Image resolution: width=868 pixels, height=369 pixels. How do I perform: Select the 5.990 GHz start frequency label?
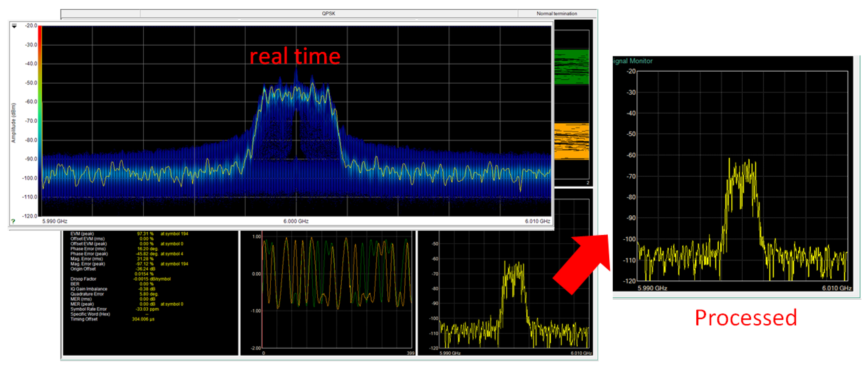pyautogui.click(x=55, y=221)
